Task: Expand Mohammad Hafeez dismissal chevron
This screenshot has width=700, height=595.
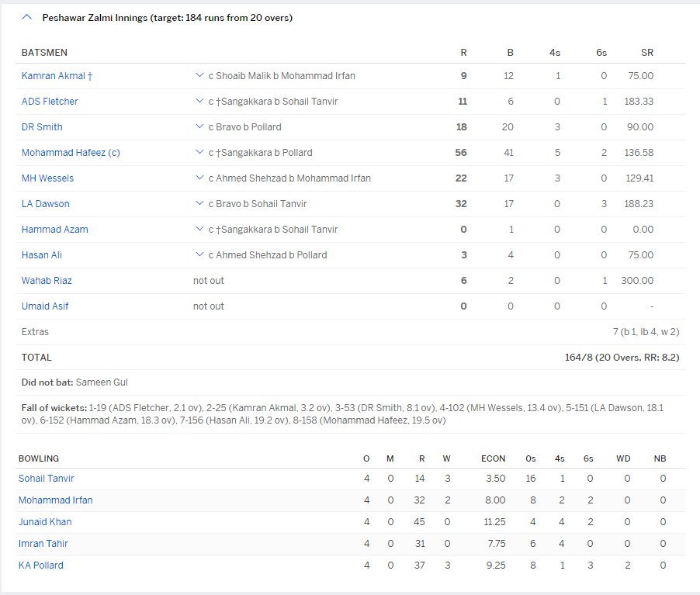Action: 199,153
